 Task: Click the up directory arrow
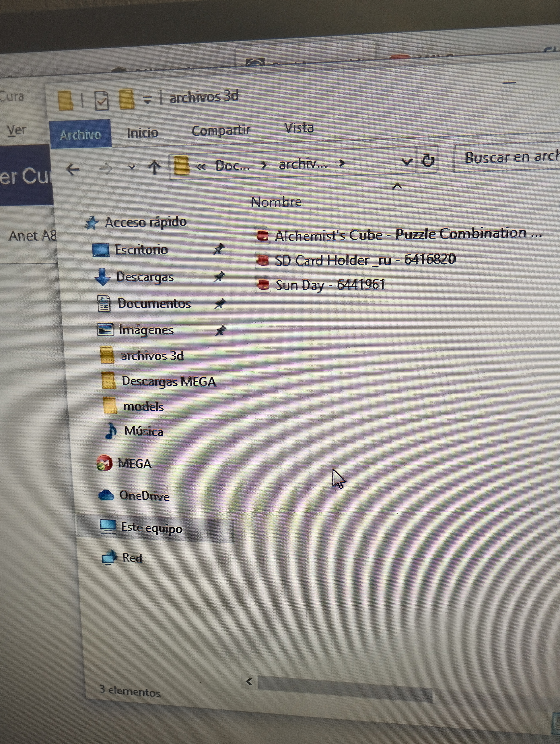pyautogui.click(x=154, y=167)
